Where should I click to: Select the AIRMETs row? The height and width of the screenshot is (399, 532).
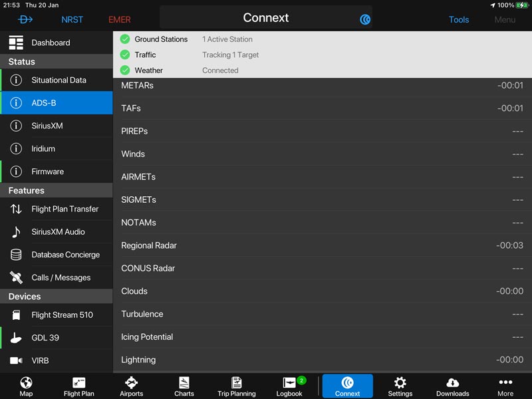[x=323, y=177]
